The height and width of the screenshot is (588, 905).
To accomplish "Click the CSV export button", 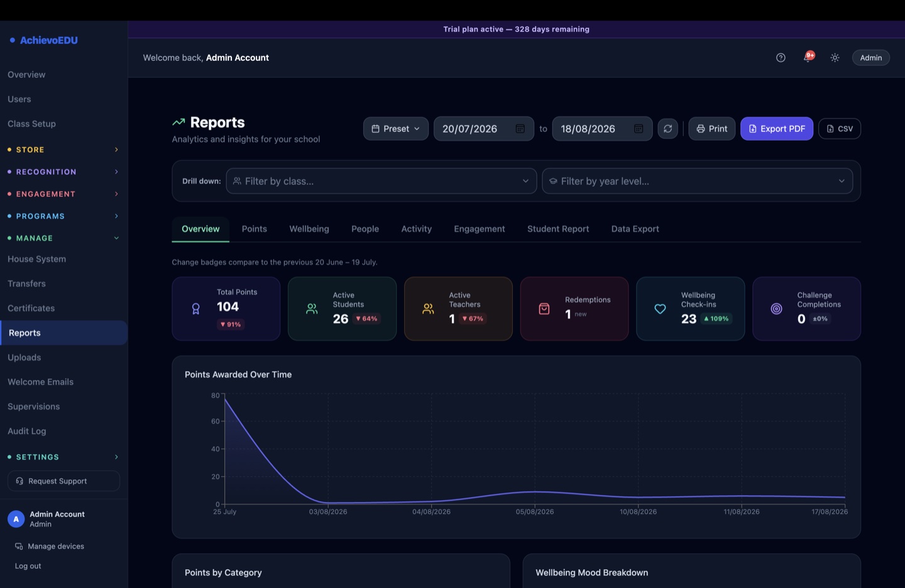I will [840, 129].
